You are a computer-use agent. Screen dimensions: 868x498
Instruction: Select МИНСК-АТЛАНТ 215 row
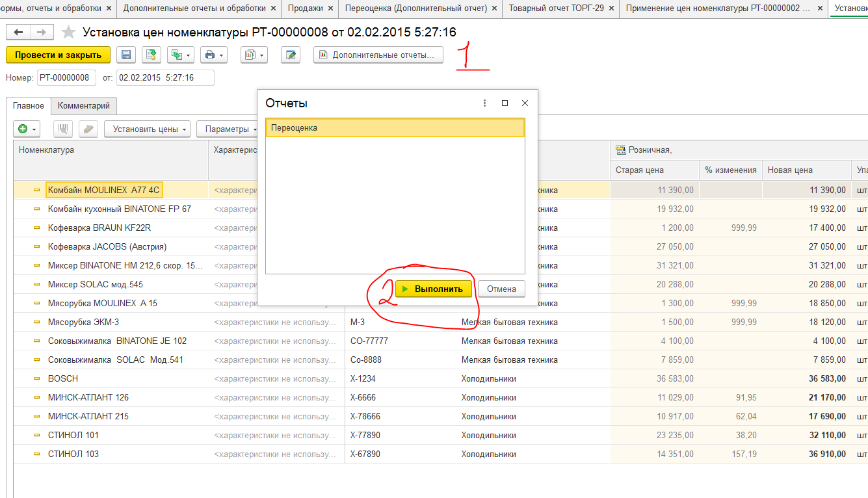[x=88, y=416]
